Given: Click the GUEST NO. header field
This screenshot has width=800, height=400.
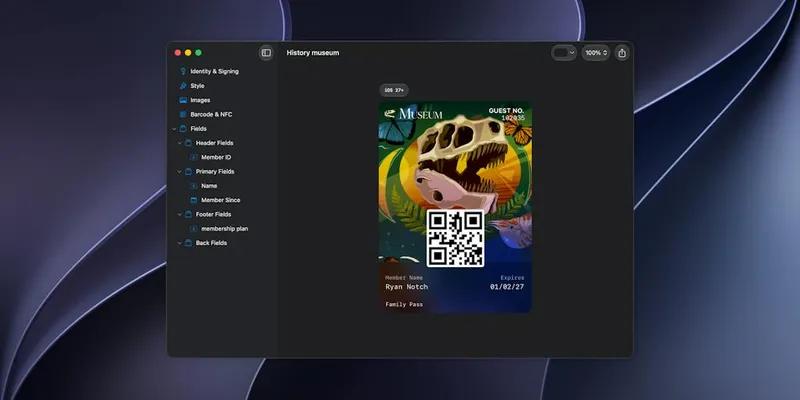Looking at the screenshot, I should [506, 114].
